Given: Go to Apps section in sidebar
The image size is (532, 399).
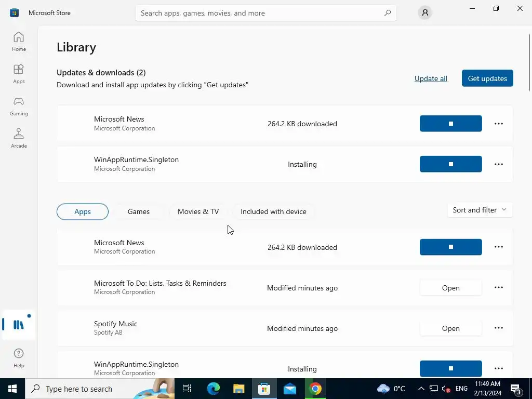Looking at the screenshot, I should point(19,74).
